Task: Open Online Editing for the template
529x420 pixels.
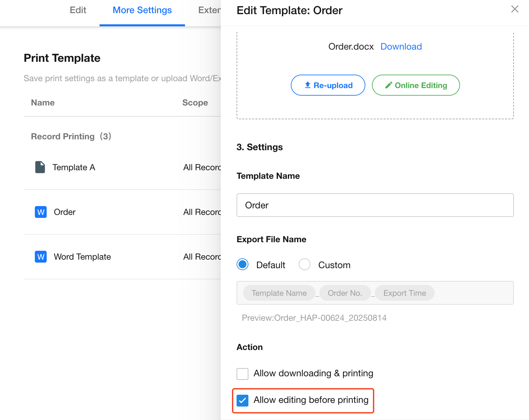Action: (x=416, y=85)
